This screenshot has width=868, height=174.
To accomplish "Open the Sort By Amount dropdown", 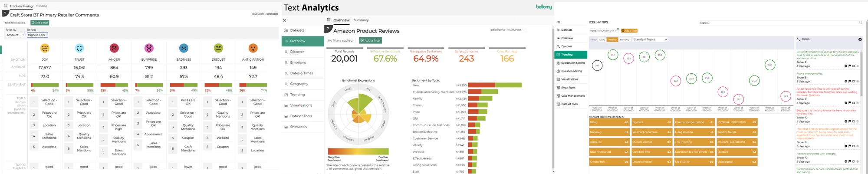I will 15,35.
